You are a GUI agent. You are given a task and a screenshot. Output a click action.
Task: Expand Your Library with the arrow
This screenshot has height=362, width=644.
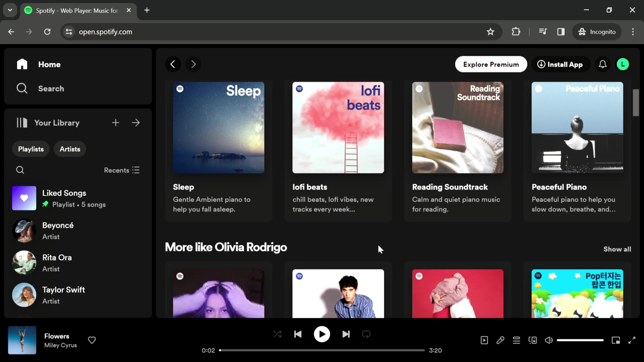(136, 123)
